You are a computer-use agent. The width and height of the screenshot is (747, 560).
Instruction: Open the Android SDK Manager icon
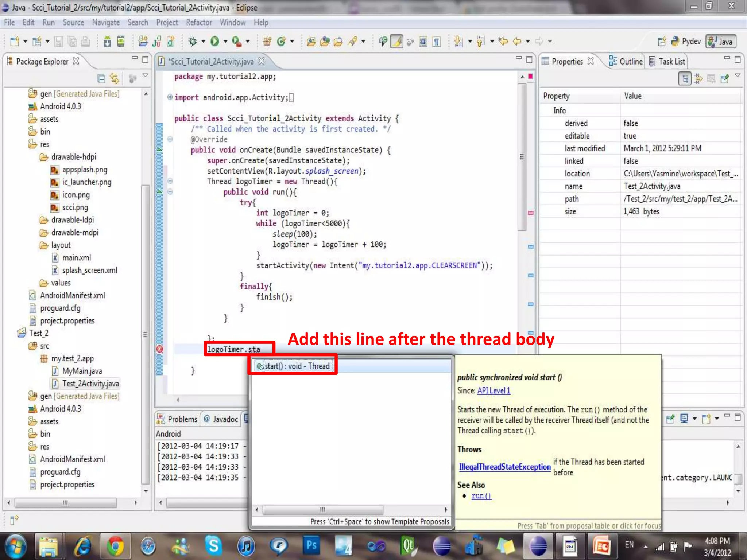point(107,42)
